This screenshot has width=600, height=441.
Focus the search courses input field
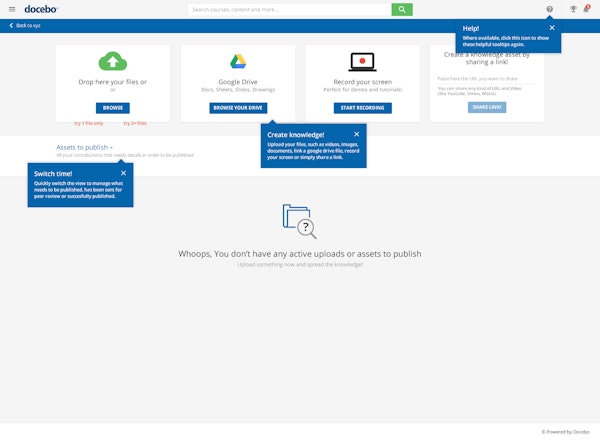(x=288, y=9)
